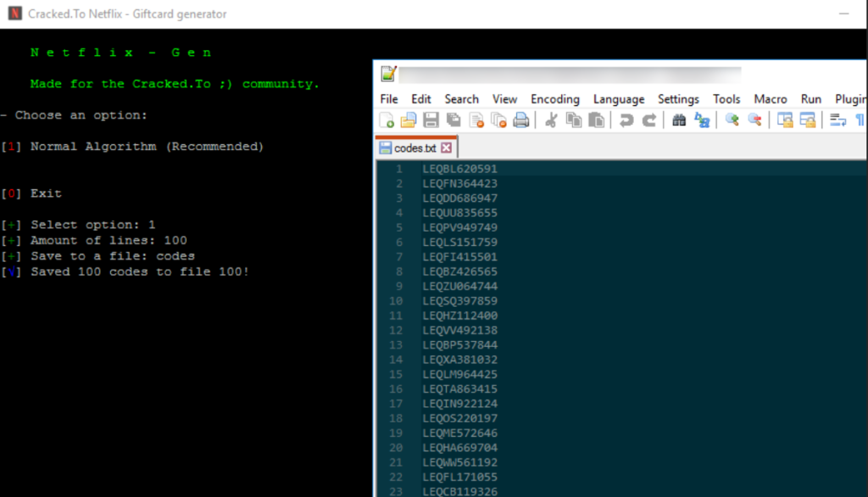Place cursor on LEQVV492138
This screenshot has width=868, height=497.
click(x=460, y=330)
